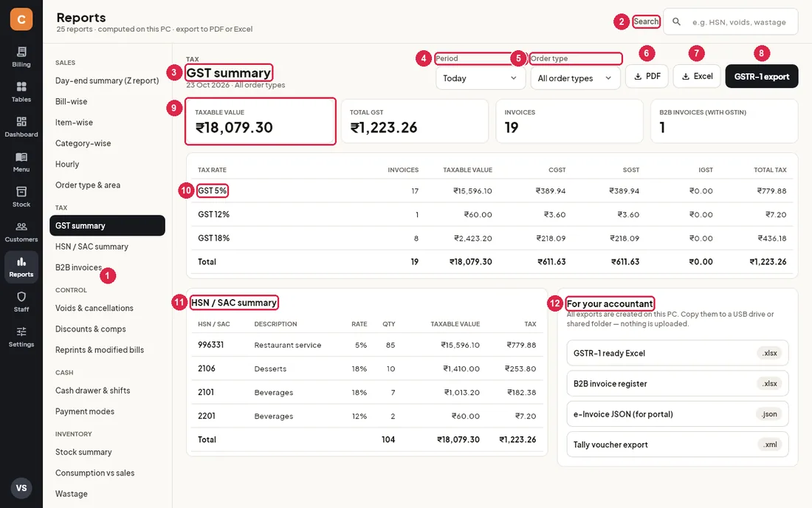This screenshot has width=812, height=508.
Task: Open the Settings sliders icon
Action: (x=21, y=332)
